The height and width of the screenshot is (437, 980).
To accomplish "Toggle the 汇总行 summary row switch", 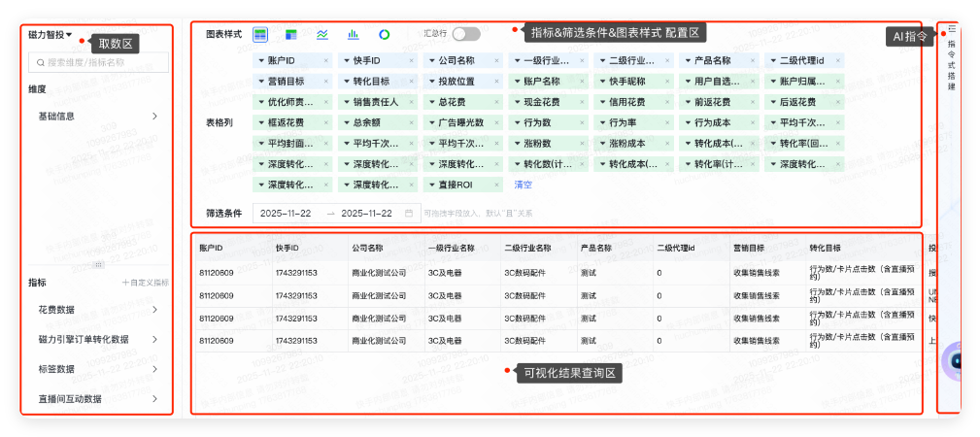I will (467, 34).
